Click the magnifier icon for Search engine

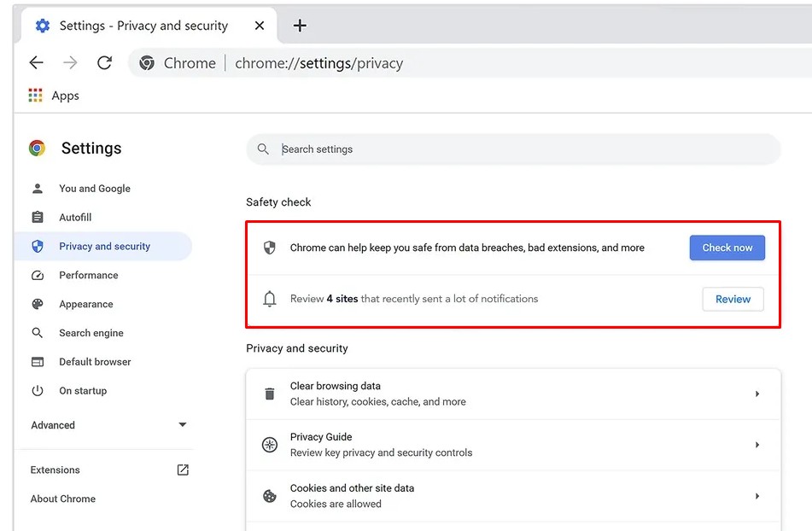click(38, 333)
